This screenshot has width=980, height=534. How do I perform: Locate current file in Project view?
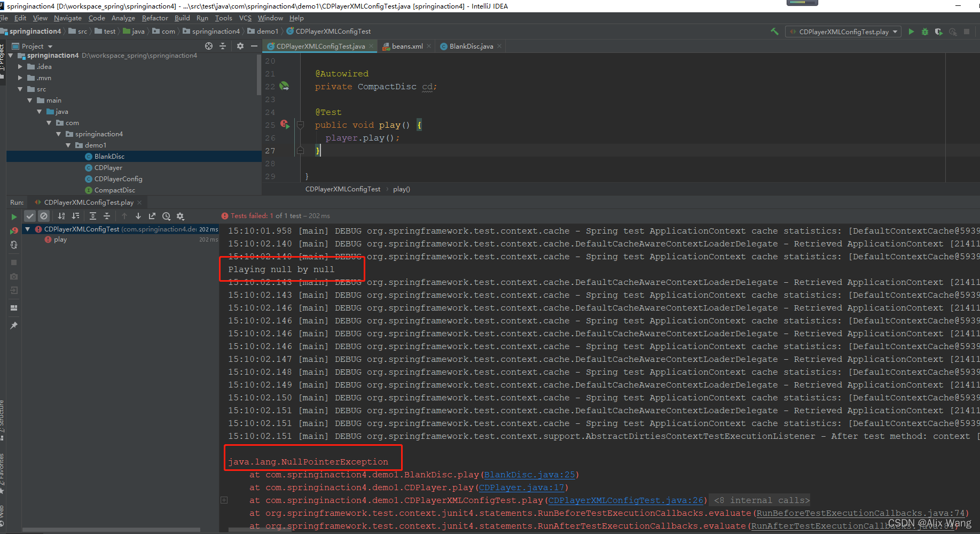point(209,46)
